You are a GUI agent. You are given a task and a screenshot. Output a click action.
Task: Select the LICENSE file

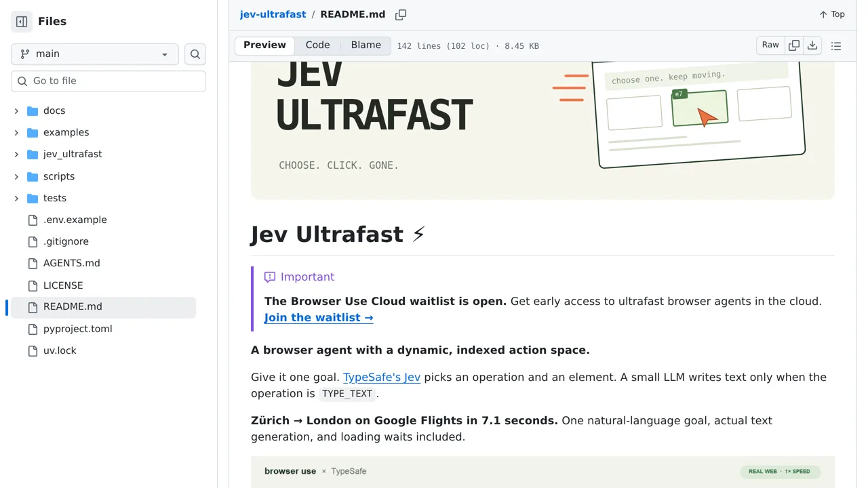(x=63, y=285)
